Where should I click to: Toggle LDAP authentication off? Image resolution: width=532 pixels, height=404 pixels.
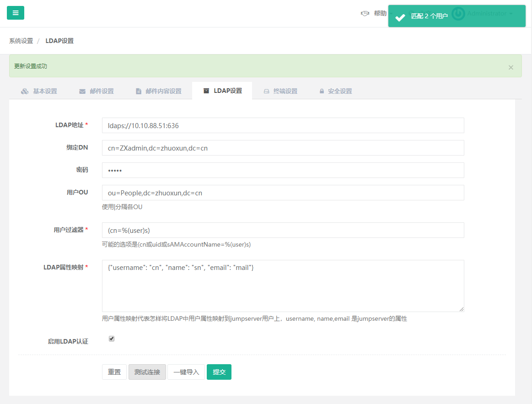click(x=111, y=339)
